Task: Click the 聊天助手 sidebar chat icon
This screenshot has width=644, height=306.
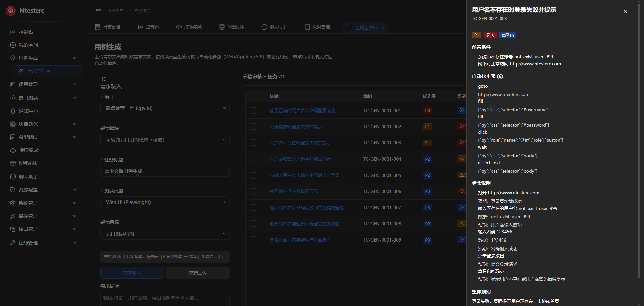Action: coord(13,177)
